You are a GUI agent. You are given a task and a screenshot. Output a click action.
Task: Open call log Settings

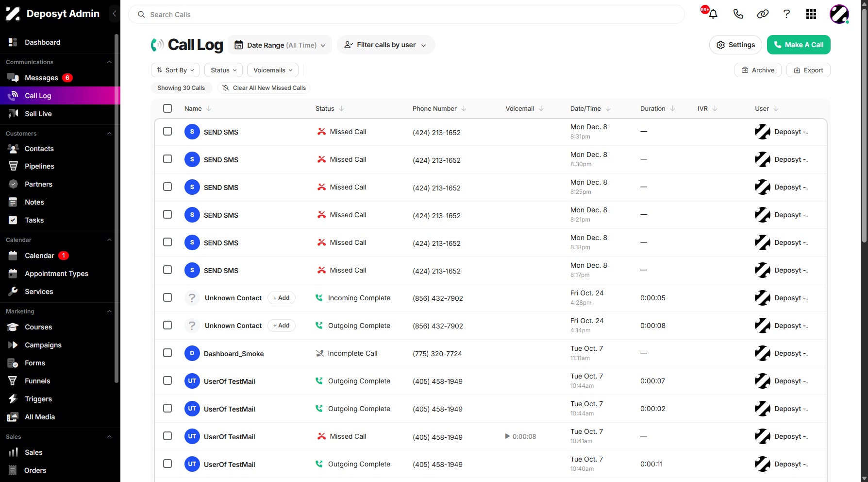coord(736,45)
